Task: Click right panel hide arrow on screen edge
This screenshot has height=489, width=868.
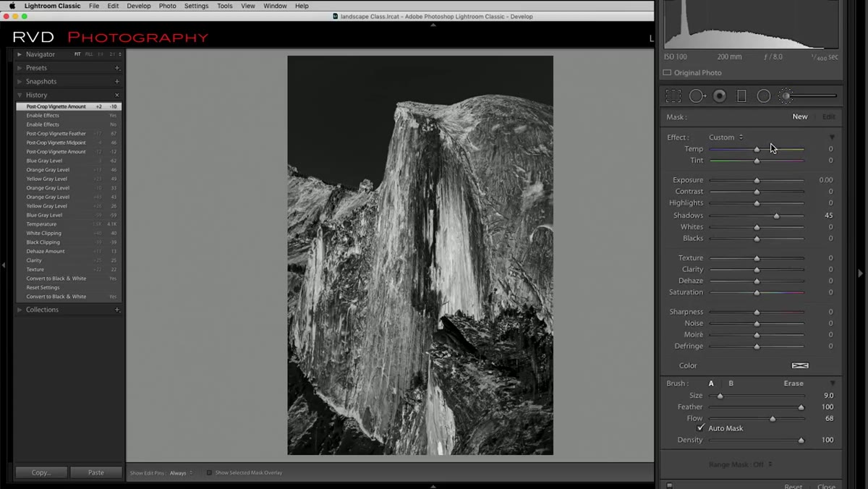Action: point(860,273)
